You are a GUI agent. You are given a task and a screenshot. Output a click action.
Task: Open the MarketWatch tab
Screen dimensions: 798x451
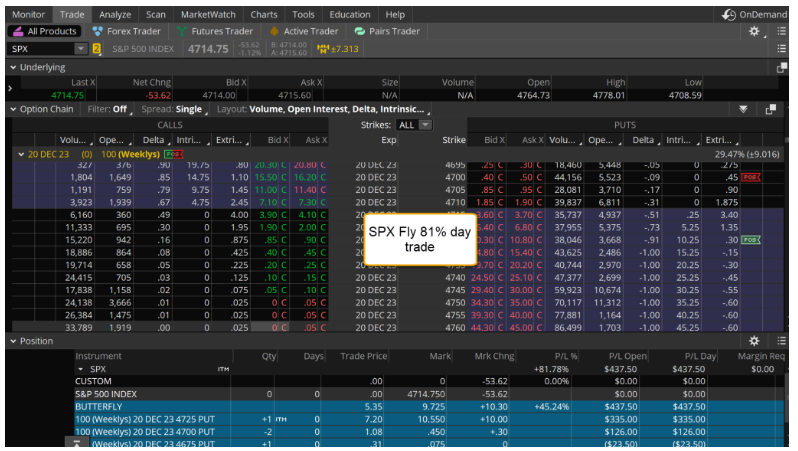click(208, 15)
